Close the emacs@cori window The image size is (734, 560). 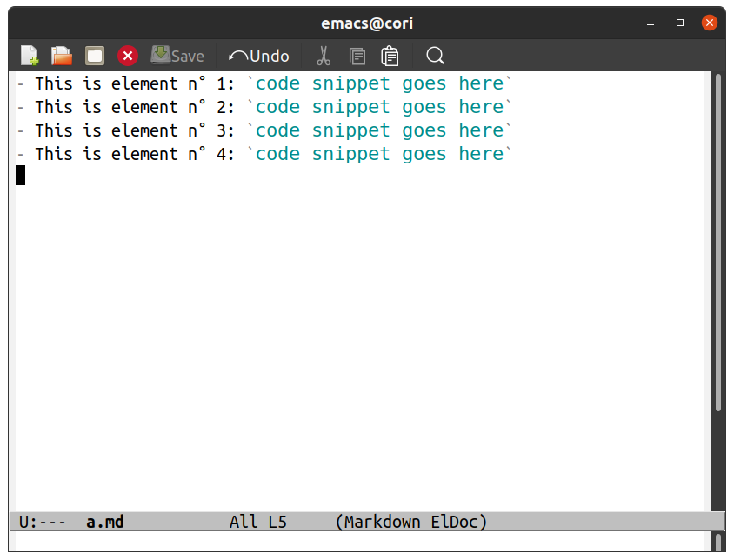tap(709, 23)
